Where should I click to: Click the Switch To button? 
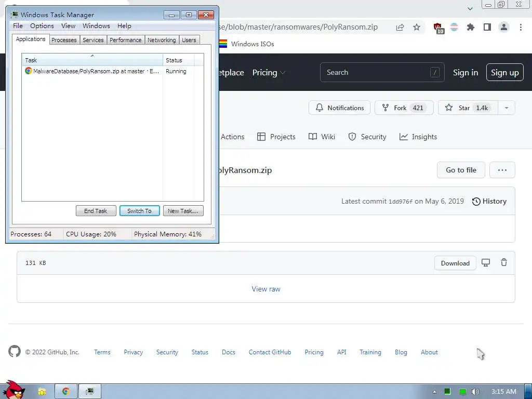pyautogui.click(x=139, y=211)
